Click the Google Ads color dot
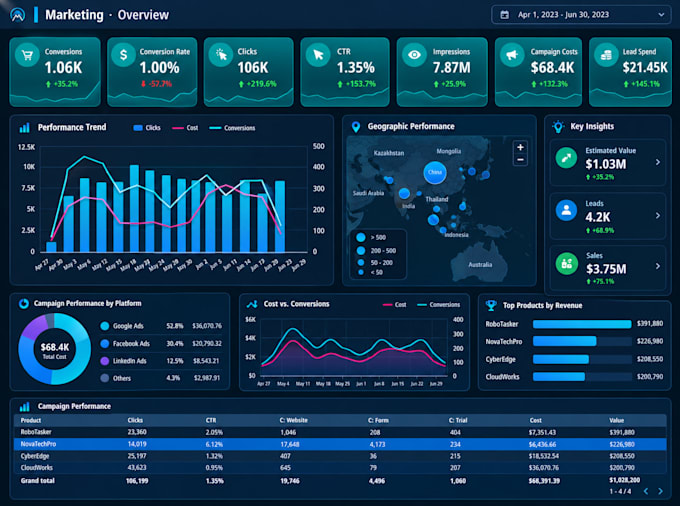Viewport: 680px width, 506px height. point(105,326)
